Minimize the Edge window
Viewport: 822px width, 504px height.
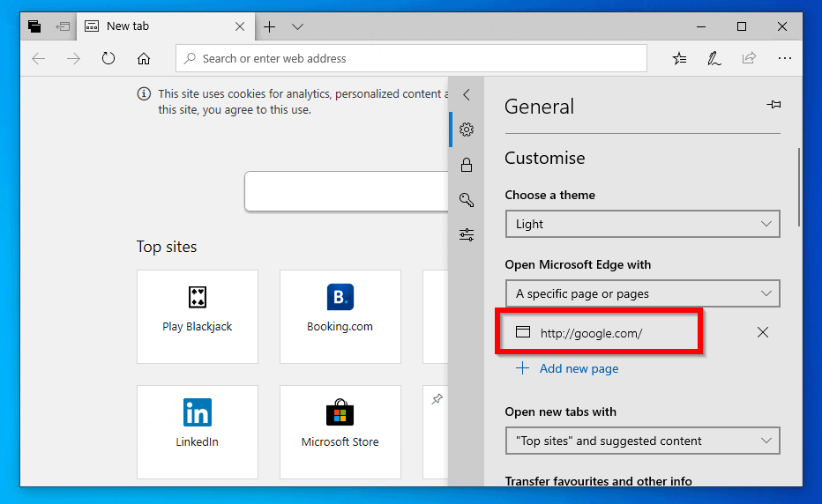click(x=701, y=26)
